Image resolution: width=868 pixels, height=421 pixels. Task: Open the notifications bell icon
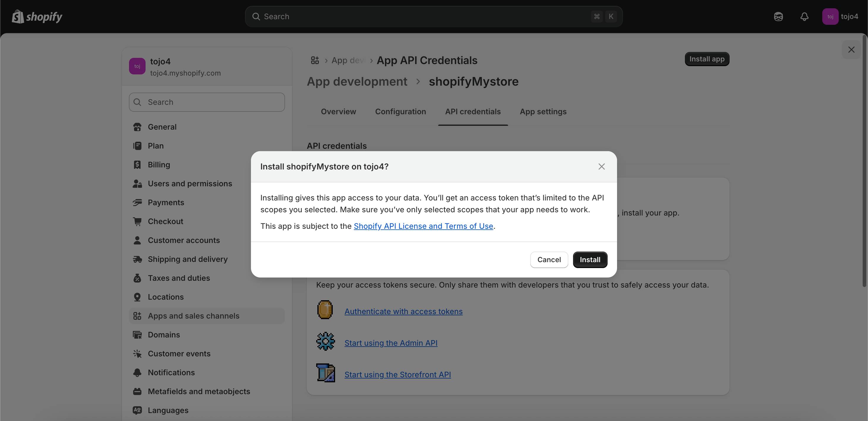(x=804, y=17)
